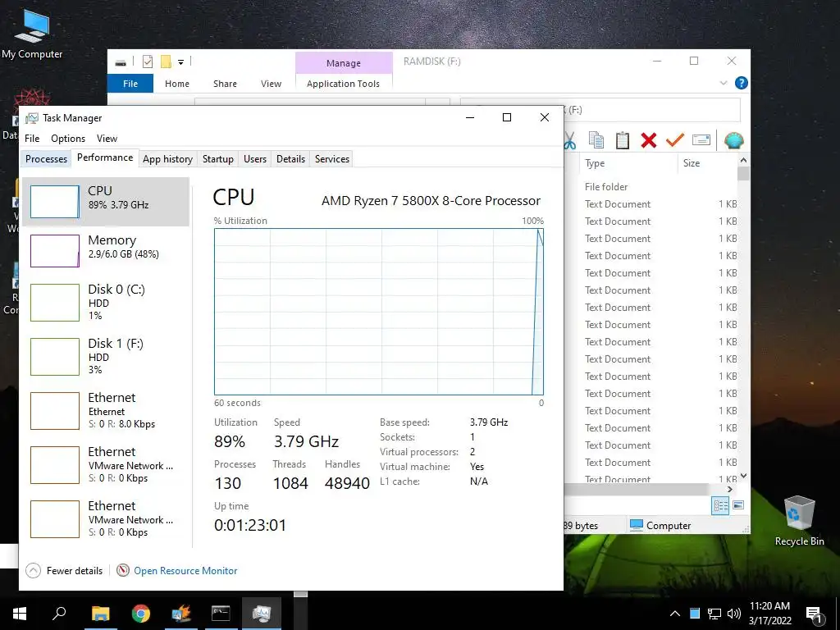Click the teal shell icon in Explorer toolbar
This screenshot has width=840, height=630.
[733, 140]
